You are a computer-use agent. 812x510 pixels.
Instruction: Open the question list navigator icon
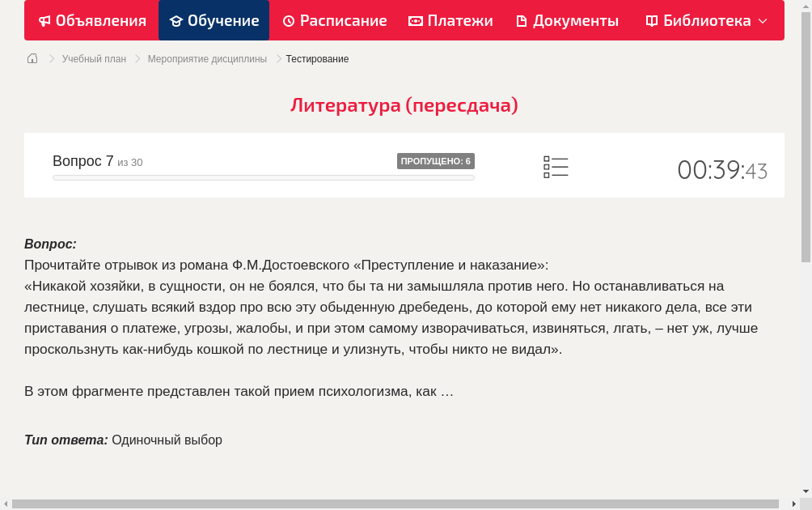point(556,167)
